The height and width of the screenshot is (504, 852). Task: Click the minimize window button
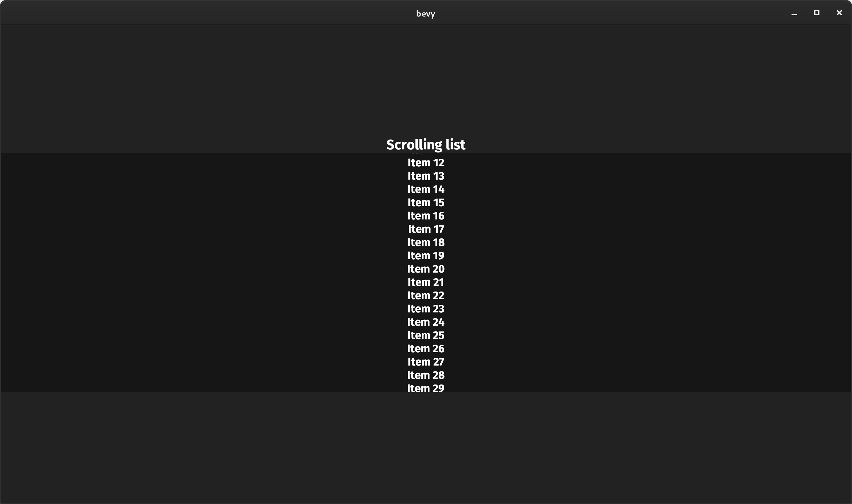793,13
